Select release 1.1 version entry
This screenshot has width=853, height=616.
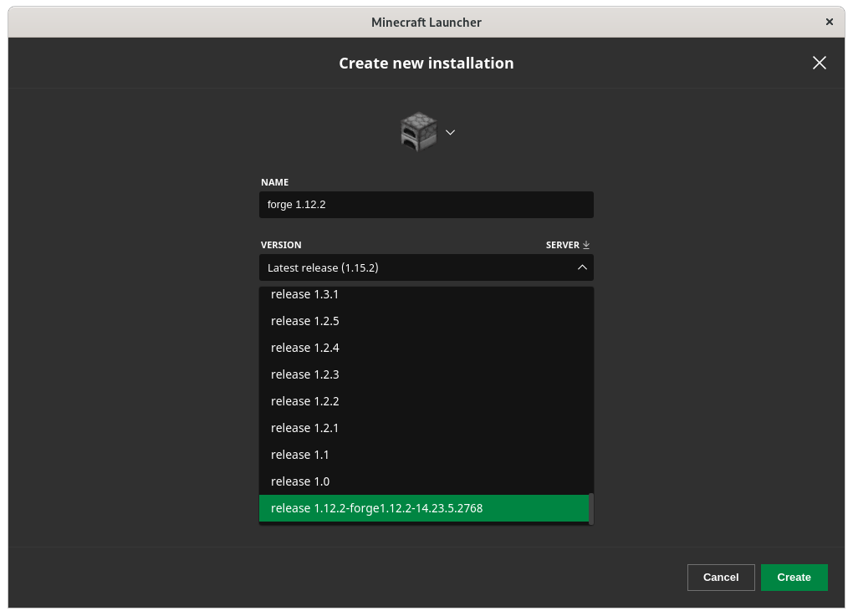[424, 455]
